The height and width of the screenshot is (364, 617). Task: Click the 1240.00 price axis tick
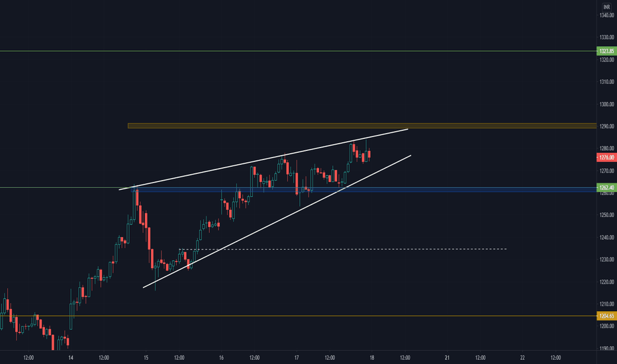[606, 238]
